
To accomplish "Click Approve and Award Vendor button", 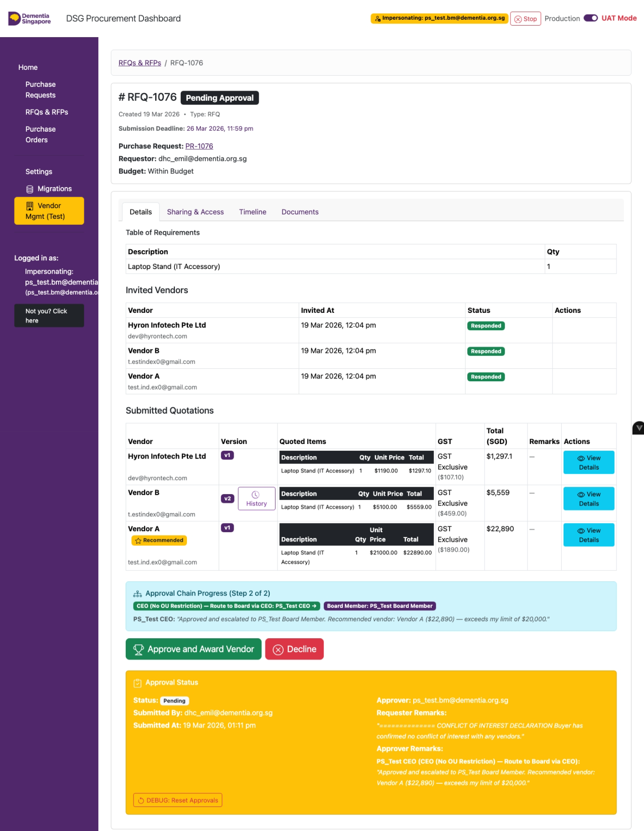I will pyautogui.click(x=194, y=650).
